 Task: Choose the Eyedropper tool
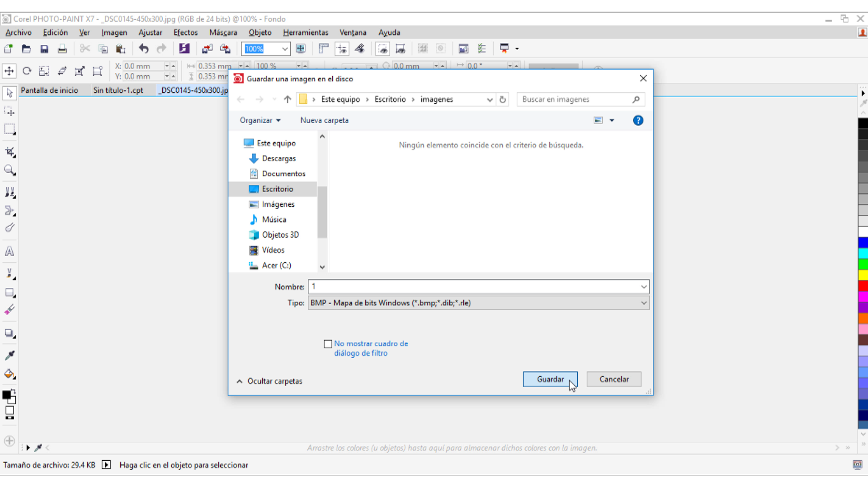[x=9, y=356]
